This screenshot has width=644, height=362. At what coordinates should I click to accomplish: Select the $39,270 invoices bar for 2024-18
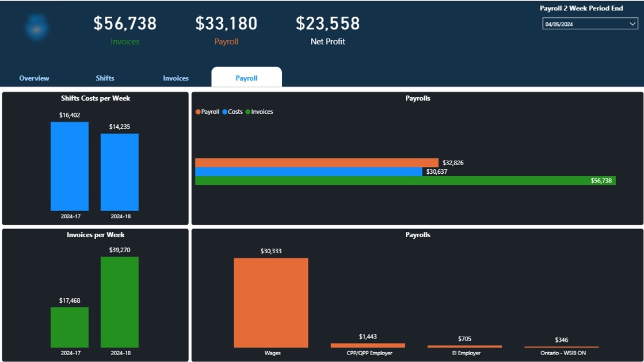(x=120, y=302)
